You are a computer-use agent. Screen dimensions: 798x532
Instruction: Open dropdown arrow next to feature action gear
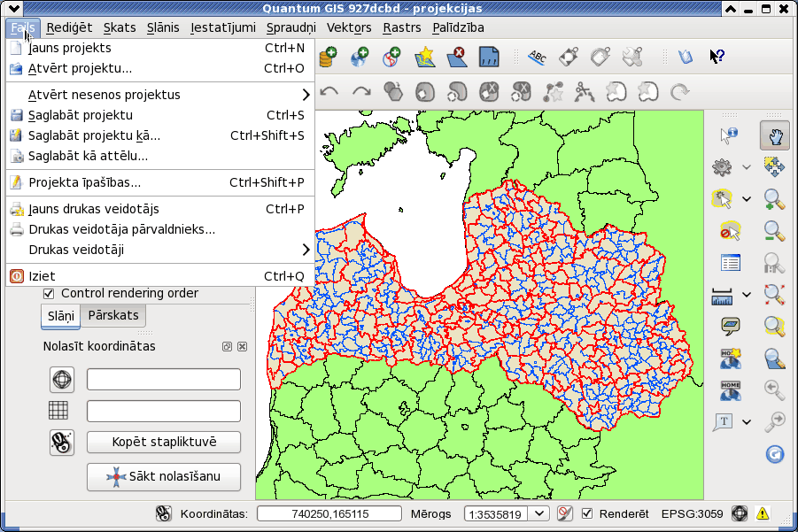point(747,166)
